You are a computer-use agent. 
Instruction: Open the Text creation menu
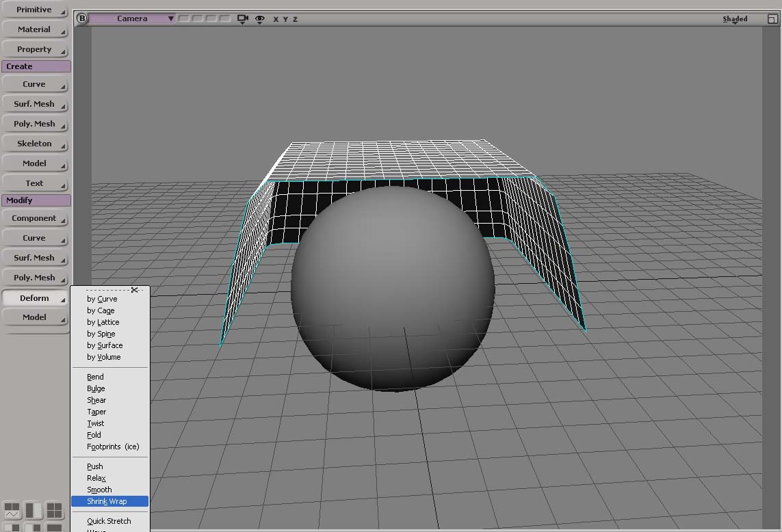[x=34, y=183]
